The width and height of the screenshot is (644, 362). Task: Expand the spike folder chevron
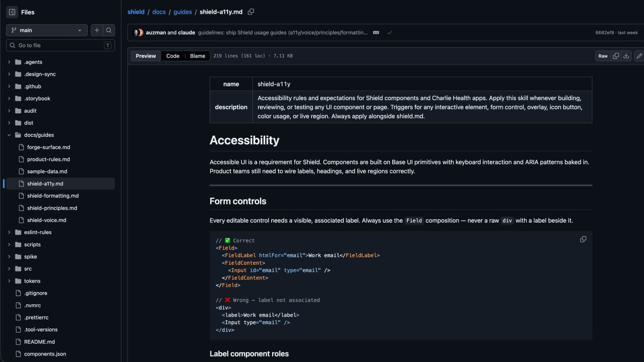click(9, 257)
